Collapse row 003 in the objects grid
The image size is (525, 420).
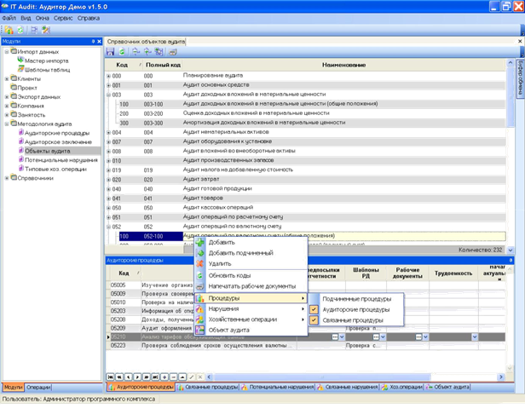click(x=108, y=95)
